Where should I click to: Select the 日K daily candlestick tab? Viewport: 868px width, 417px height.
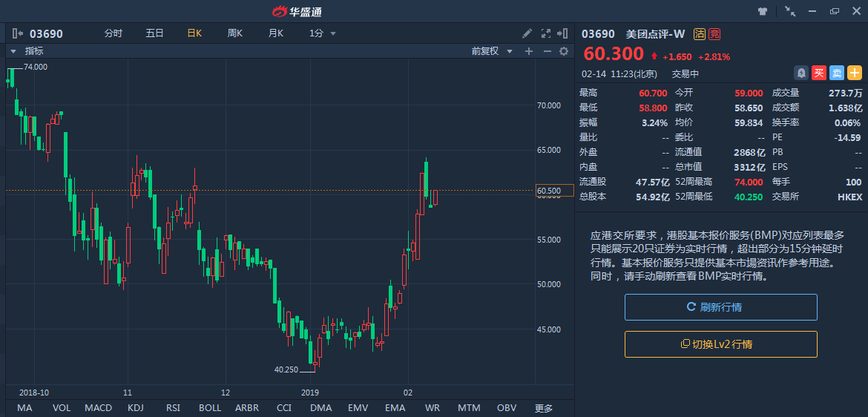coord(195,34)
